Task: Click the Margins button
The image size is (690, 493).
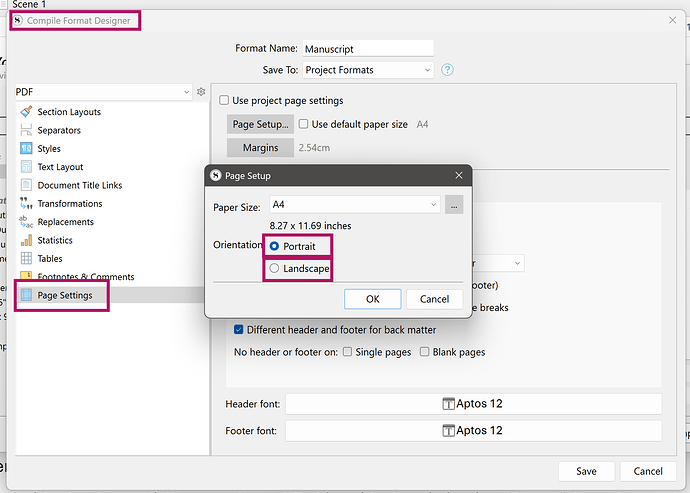Action: point(261,147)
